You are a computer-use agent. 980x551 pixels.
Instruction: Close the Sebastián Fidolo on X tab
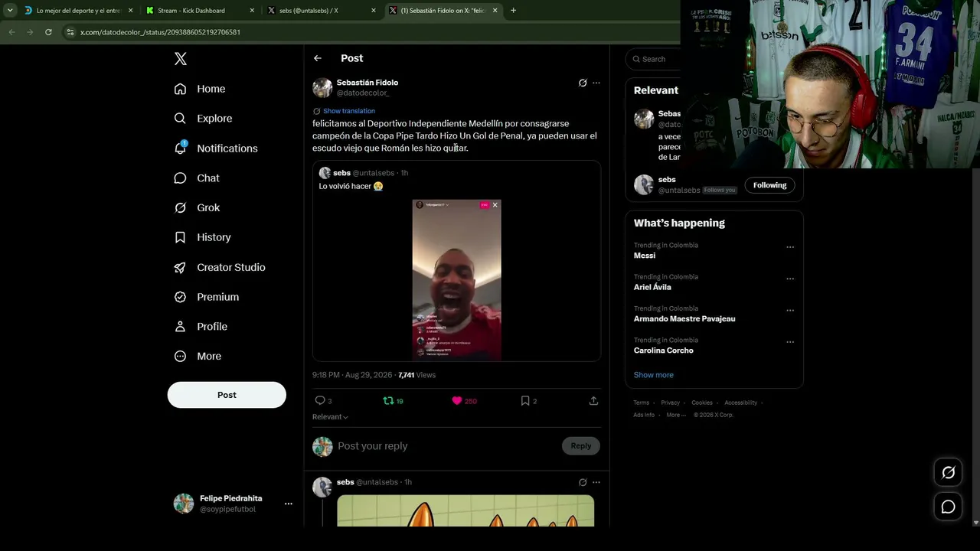click(495, 11)
